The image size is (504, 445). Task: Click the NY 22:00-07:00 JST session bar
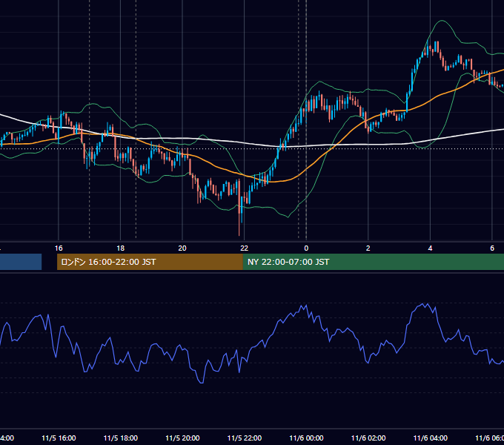click(x=373, y=262)
